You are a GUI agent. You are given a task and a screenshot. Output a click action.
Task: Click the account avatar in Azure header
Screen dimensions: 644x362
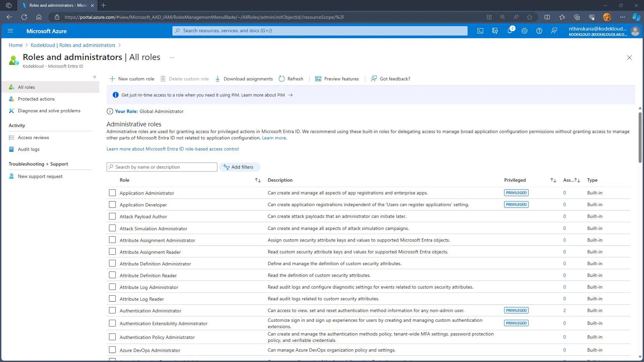point(635,31)
